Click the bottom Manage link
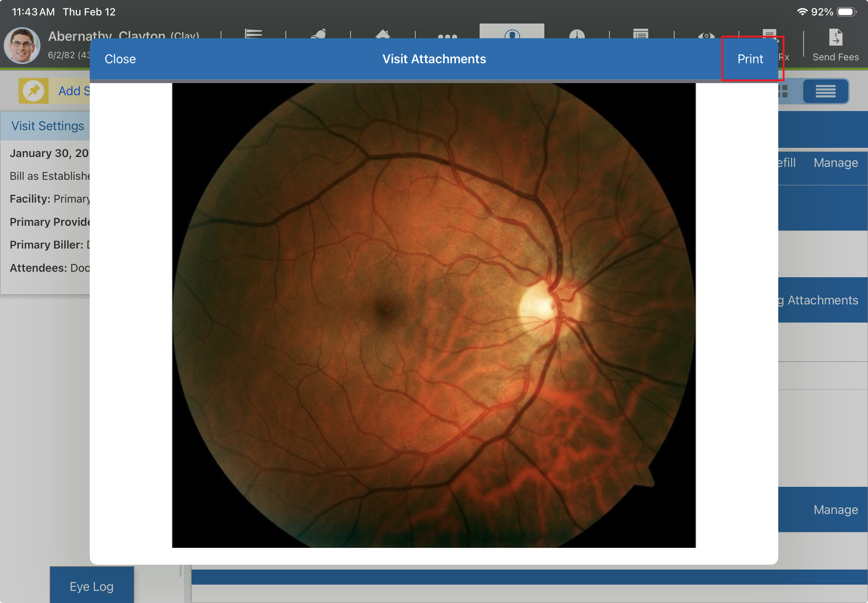 click(835, 510)
